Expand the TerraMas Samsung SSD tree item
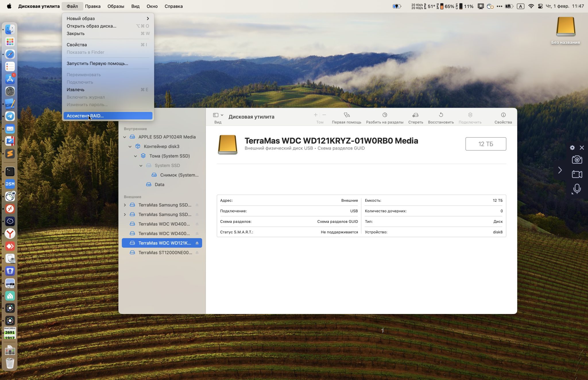The width and height of the screenshot is (588, 380). pos(125,205)
